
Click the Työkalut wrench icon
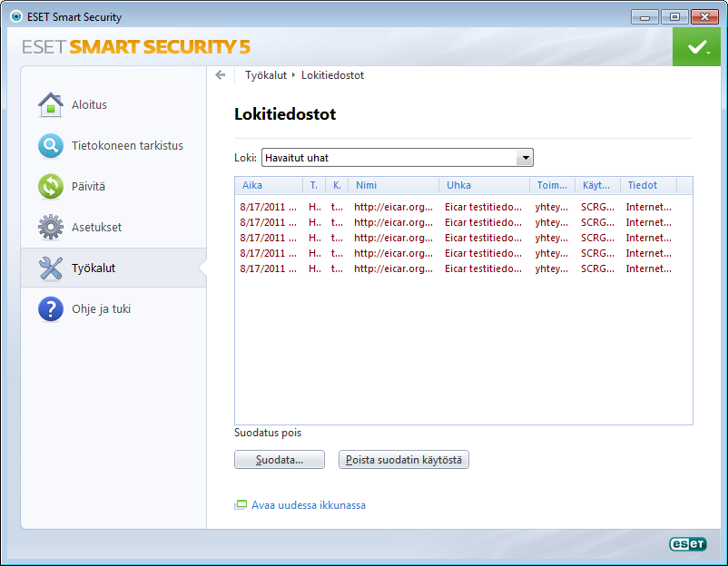coord(51,268)
